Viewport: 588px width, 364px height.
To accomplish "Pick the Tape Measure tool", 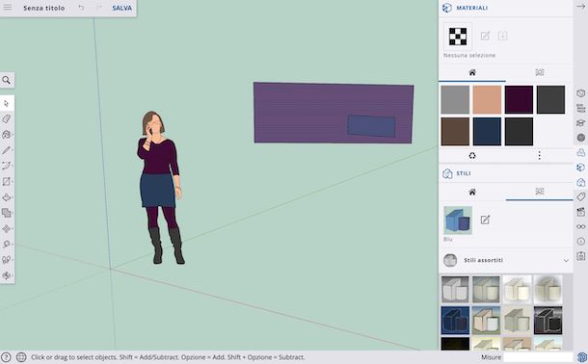I will [x=7, y=245].
